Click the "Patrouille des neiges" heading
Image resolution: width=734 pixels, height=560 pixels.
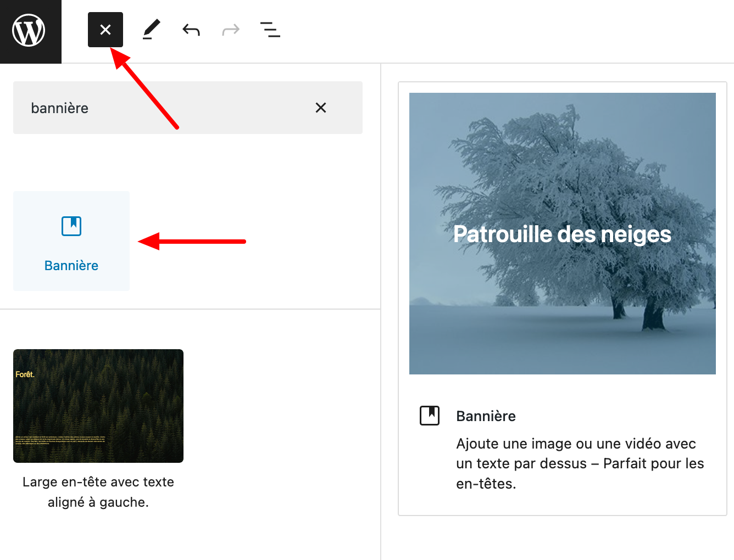562,234
